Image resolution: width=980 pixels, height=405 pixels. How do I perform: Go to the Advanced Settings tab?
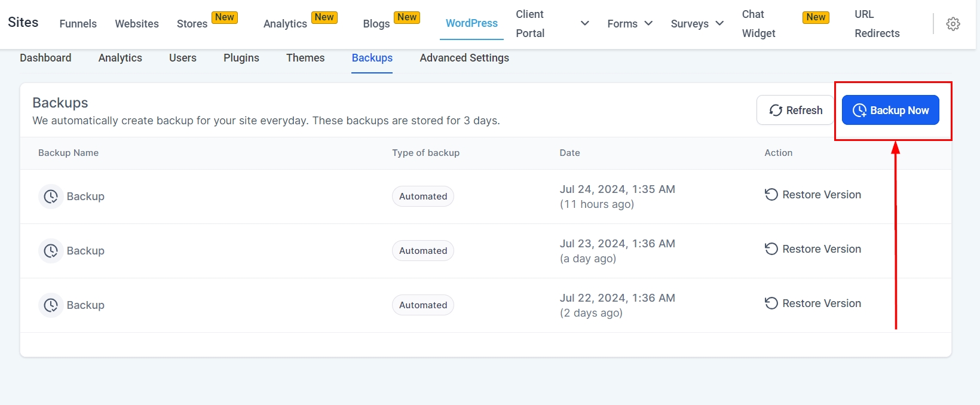point(464,58)
